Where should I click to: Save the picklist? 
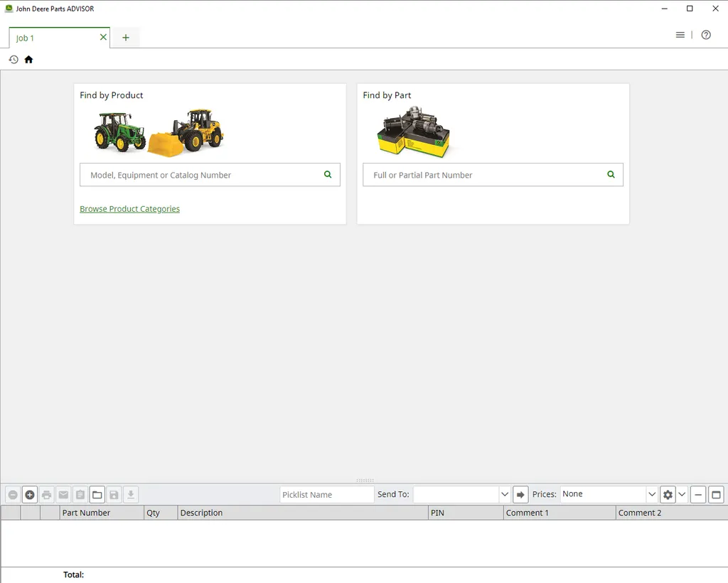[x=114, y=495]
